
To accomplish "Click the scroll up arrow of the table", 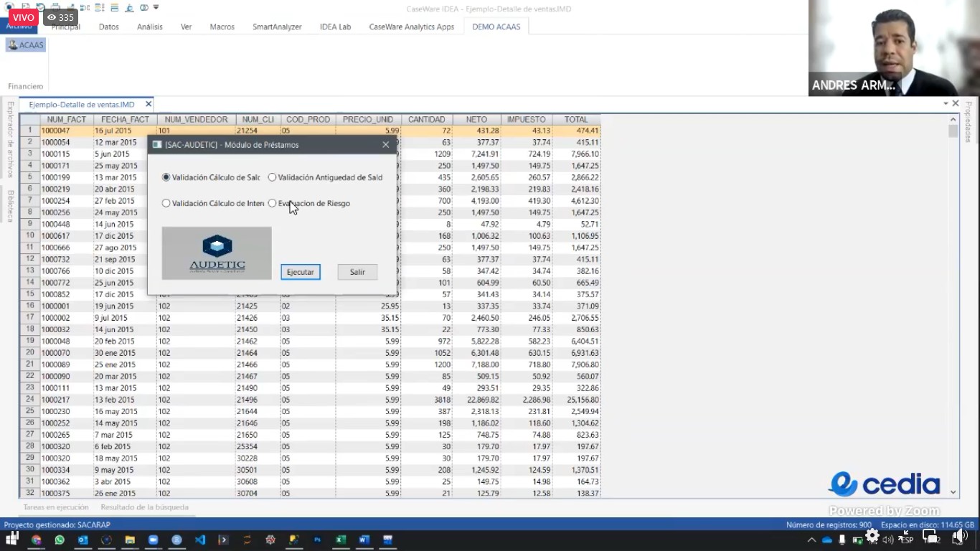I will click(953, 119).
